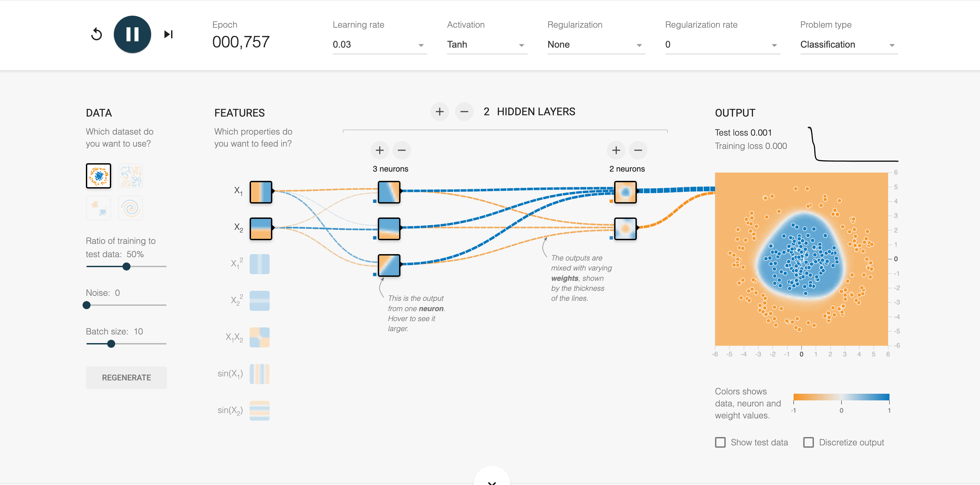
Task: Click the bottom neuron in first hidden layer
Action: (389, 265)
